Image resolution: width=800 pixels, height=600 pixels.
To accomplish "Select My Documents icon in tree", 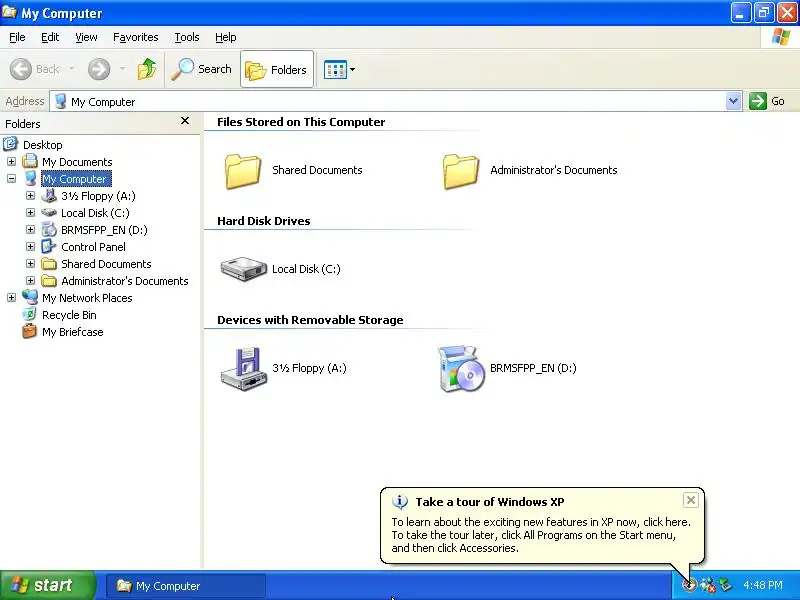I will click(30, 161).
